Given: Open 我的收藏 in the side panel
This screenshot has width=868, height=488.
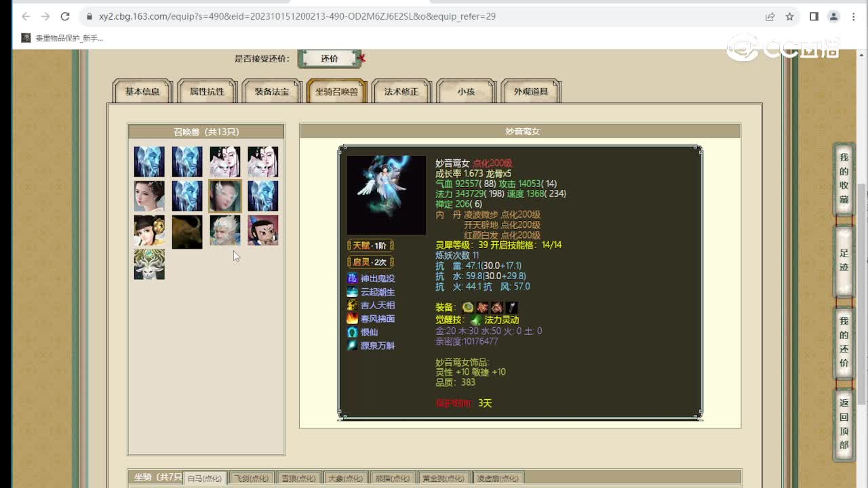Looking at the screenshot, I should click(844, 179).
